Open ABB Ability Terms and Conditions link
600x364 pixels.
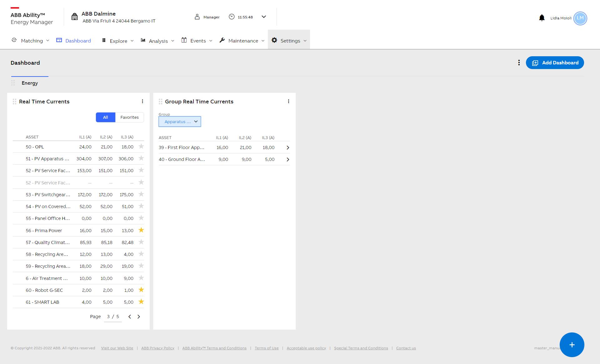(214, 348)
